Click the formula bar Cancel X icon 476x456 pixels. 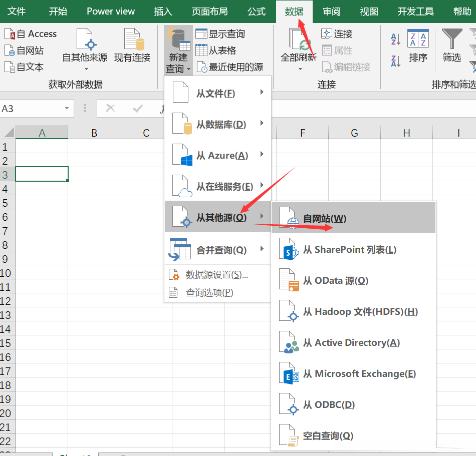[111, 108]
